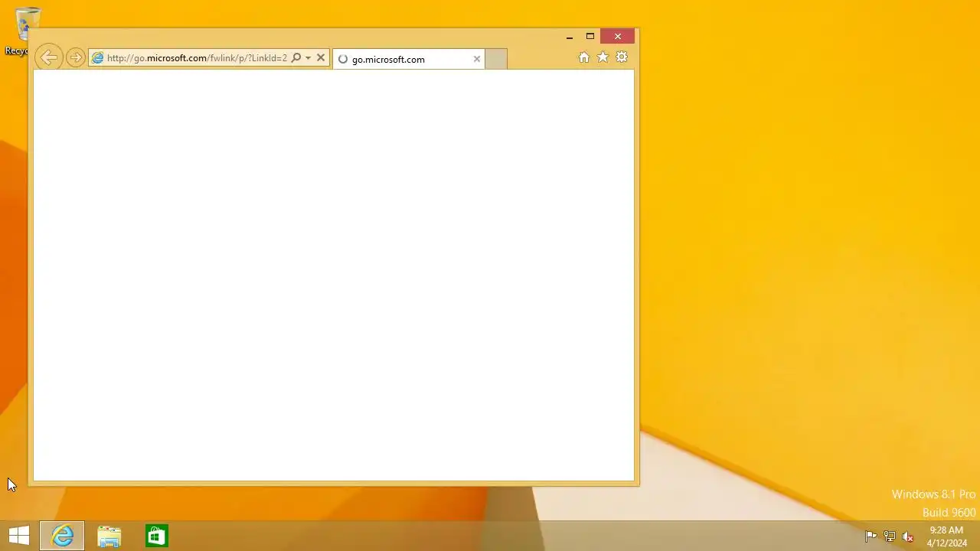The height and width of the screenshot is (551, 980).
Task: Go to the home page via Home icon
Action: [x=584, y=57]
